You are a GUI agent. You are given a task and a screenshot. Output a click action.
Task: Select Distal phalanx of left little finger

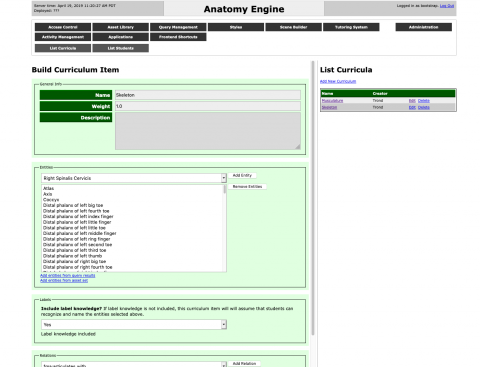[x=77, y=222]
